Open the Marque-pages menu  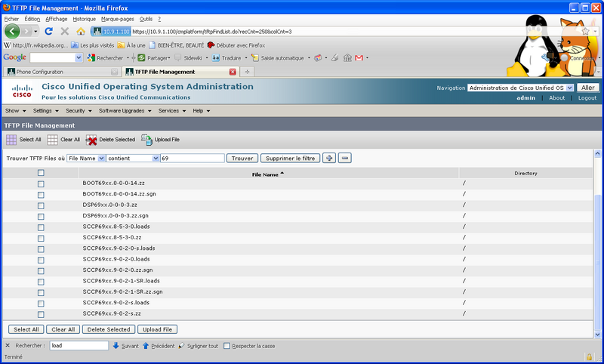point(118,19)
